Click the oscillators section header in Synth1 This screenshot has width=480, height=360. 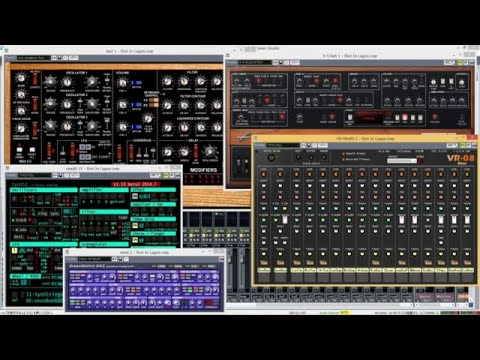[x=44, y=190]
